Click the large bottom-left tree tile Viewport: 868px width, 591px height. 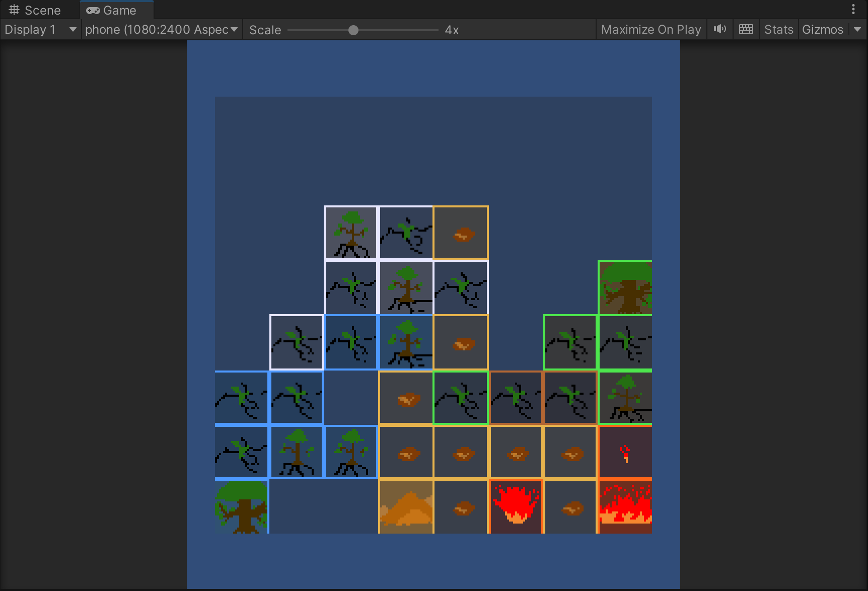coord(242,506)
